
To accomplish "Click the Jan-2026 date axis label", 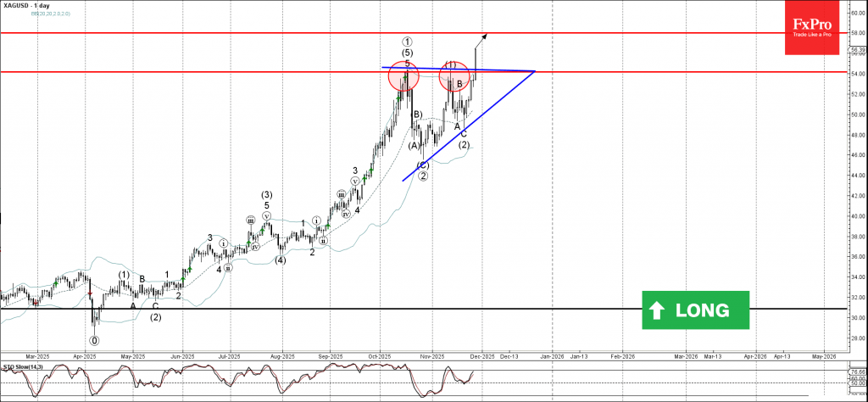I will [552, 356].
